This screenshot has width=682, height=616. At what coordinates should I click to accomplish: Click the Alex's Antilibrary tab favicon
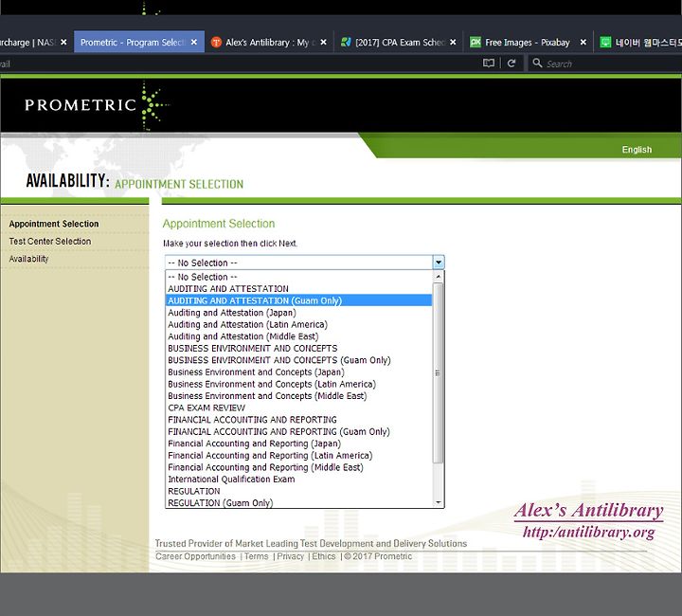[216, 43]
